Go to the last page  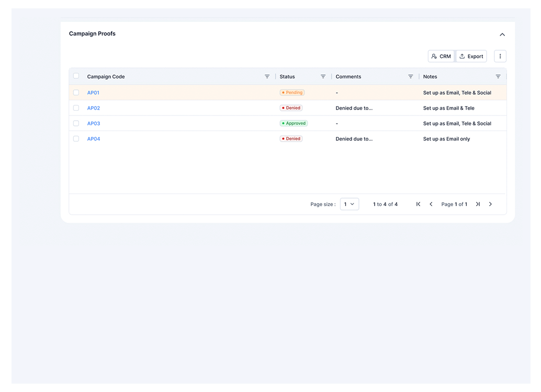(478, 204)
